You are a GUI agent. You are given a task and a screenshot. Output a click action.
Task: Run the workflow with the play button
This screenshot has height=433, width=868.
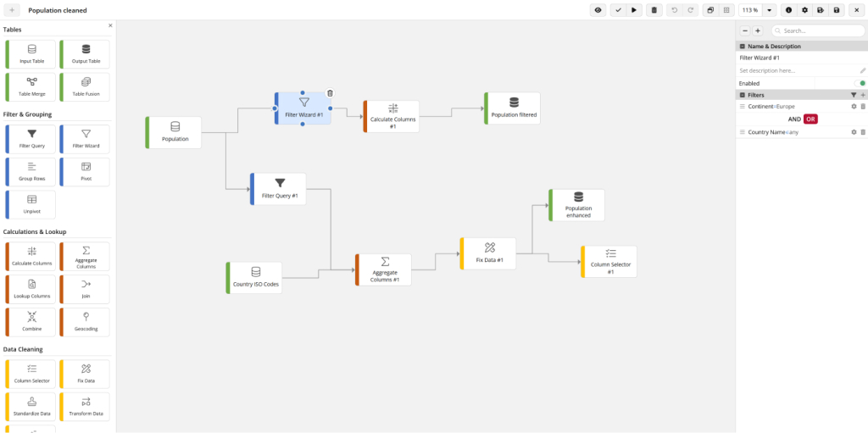(x=634, y=10)
